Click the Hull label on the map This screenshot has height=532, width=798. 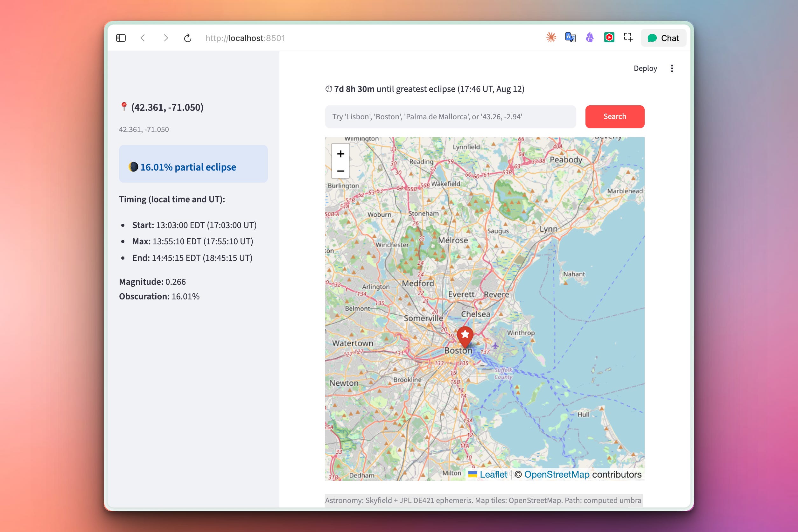coord(584,415)
